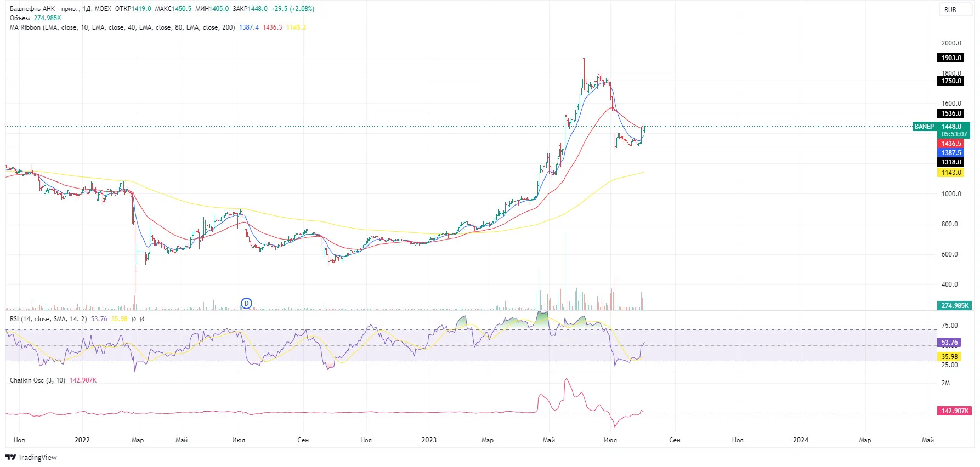
Task: Click the black 1318.0 price axis label
Action: click(x=951, y=162)
